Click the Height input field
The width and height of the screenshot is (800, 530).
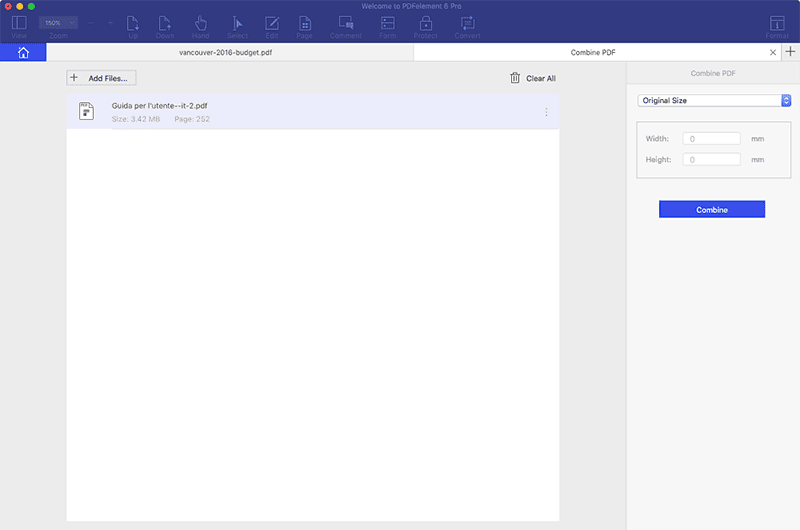711,160
